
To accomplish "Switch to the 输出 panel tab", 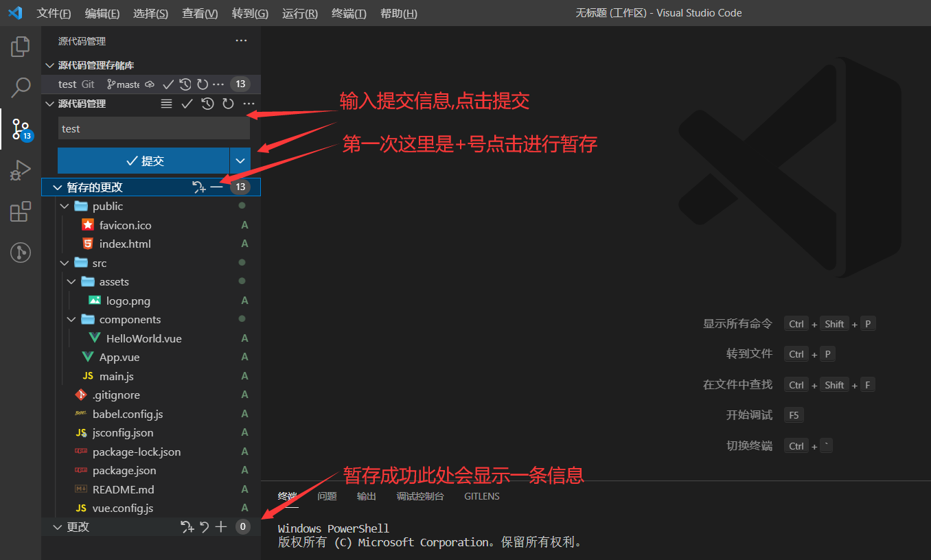I will coord(367,496).
